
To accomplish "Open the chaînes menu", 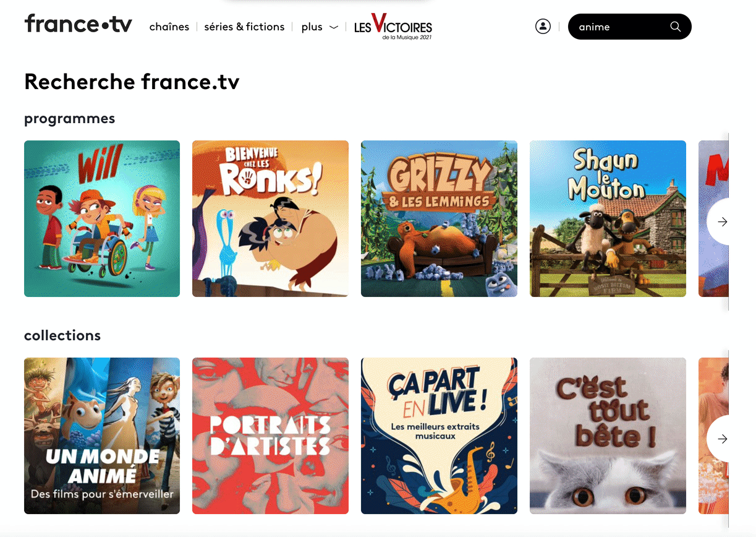I will [169, 27].
